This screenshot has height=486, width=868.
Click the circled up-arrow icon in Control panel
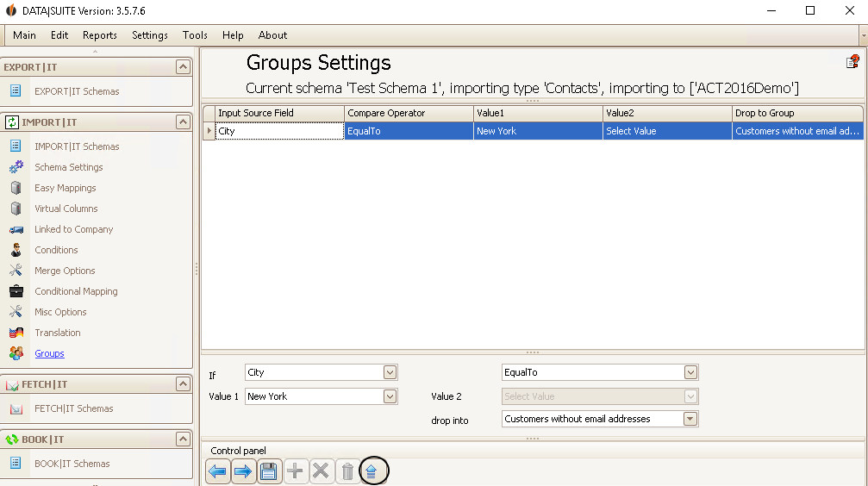(x=372, y=471)
